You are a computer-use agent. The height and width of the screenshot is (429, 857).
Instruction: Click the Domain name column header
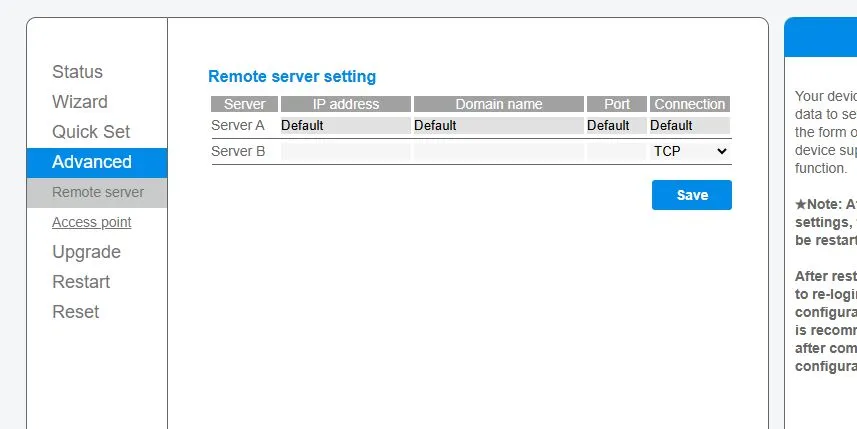(x=498, y=104)
